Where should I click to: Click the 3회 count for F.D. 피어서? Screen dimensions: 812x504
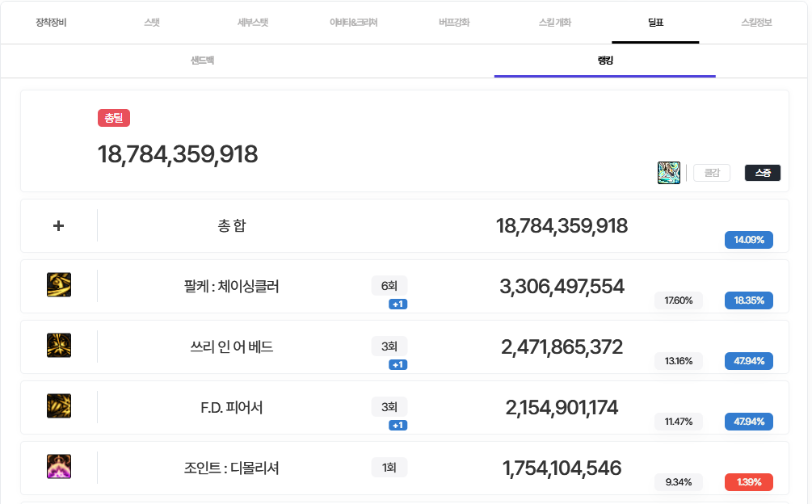[x=389, y=407]
